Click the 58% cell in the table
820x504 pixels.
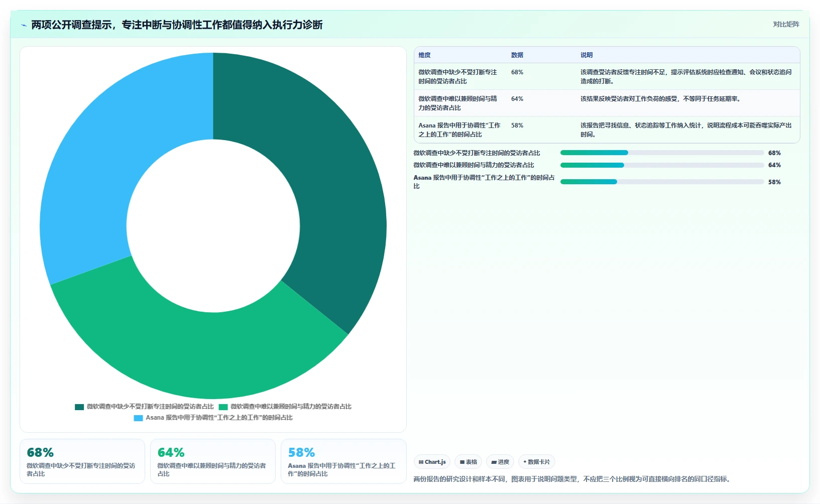[x=517, y=125]
